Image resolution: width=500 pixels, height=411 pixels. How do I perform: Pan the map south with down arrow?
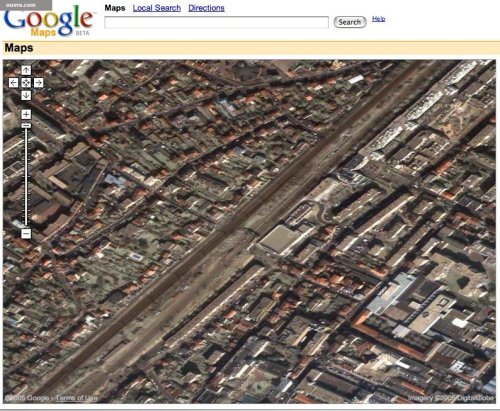tap(26, 95)
